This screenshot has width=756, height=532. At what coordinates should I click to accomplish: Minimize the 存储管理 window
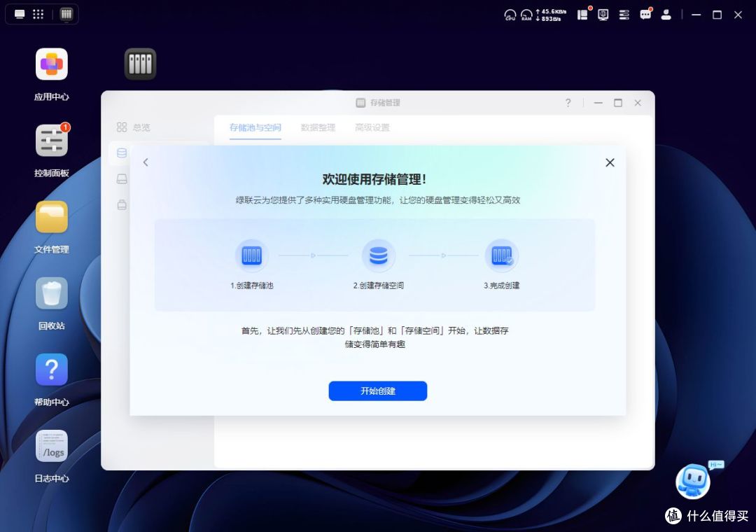pyautogui.click(x=598, y=103)
